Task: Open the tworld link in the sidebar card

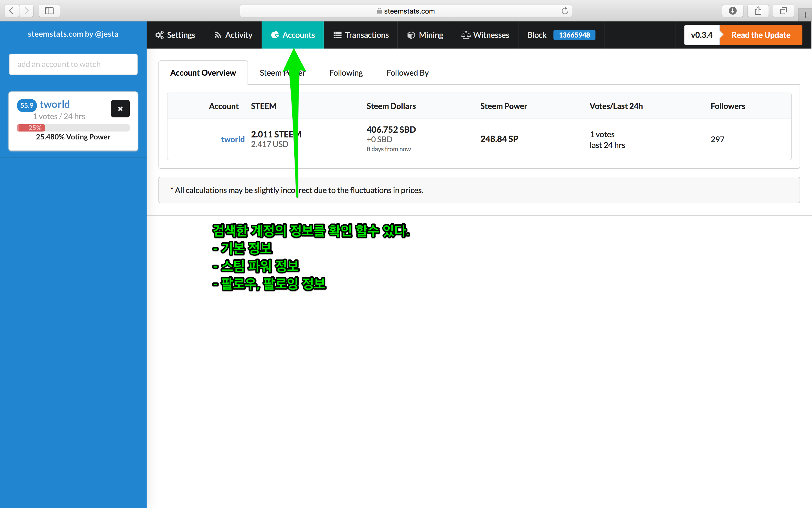Action: pyautogui.click(x=55, y=104)
